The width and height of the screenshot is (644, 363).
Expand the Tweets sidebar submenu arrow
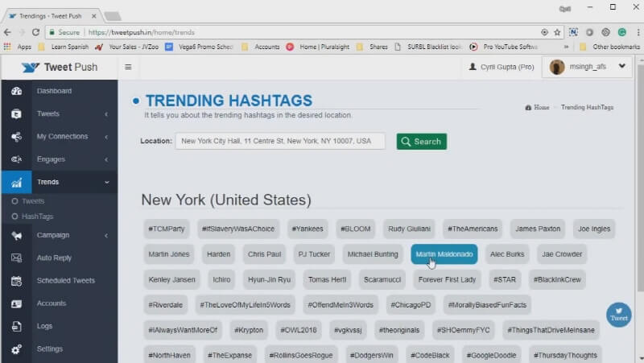point(106,114)
